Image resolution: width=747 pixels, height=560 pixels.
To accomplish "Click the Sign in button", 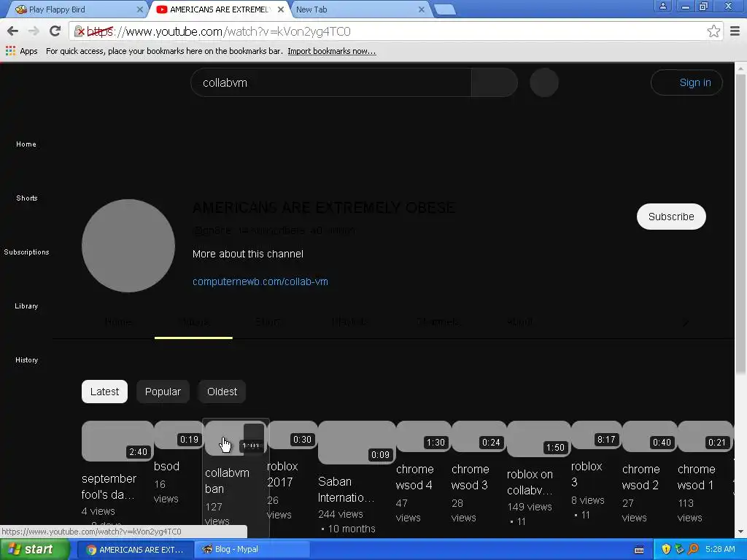I will (686, 82).
